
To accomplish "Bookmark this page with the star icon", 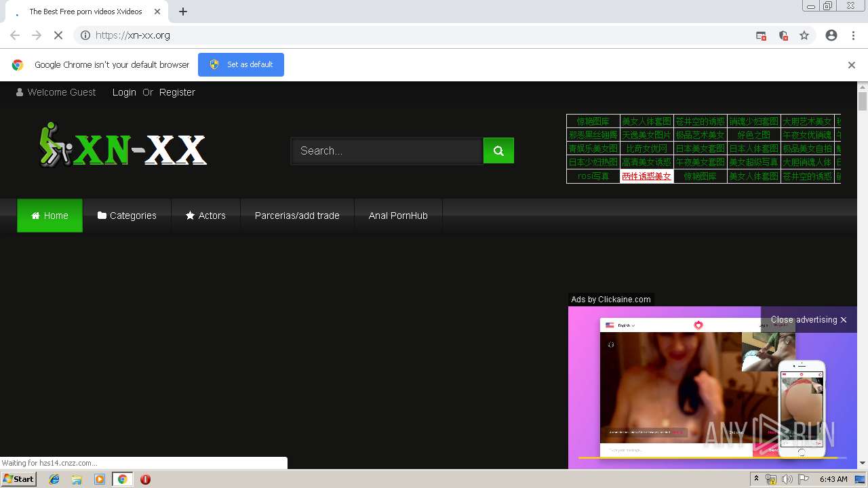I will [x=804, y=35].
